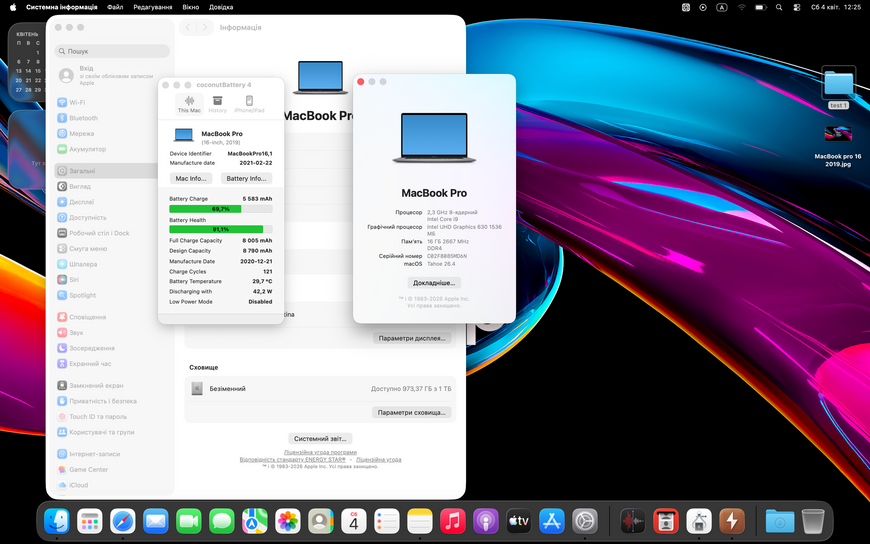Viewport: 870px width, 544px height.
Task: Select Дисплеї in the Settings sidebar
Action: 107,202
